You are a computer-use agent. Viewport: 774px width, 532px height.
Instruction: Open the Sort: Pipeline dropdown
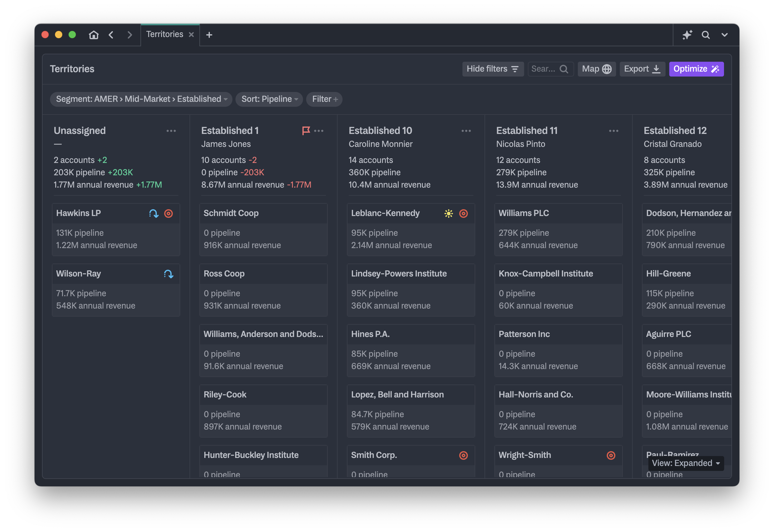tap(269, 99)
